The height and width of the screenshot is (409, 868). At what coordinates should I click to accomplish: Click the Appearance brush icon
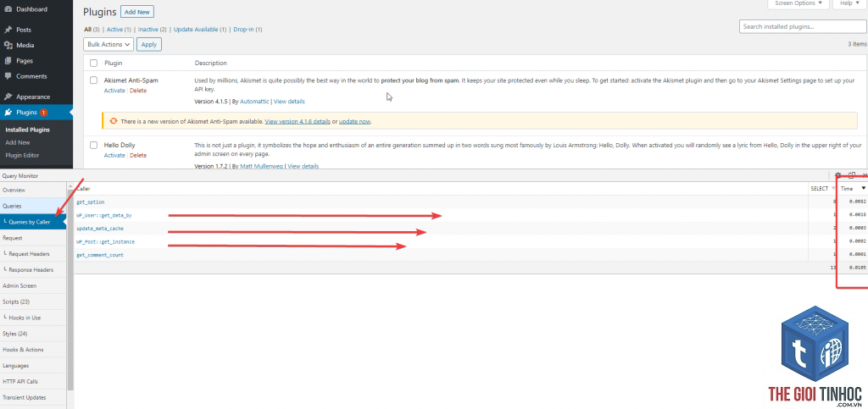click(8, 97)
